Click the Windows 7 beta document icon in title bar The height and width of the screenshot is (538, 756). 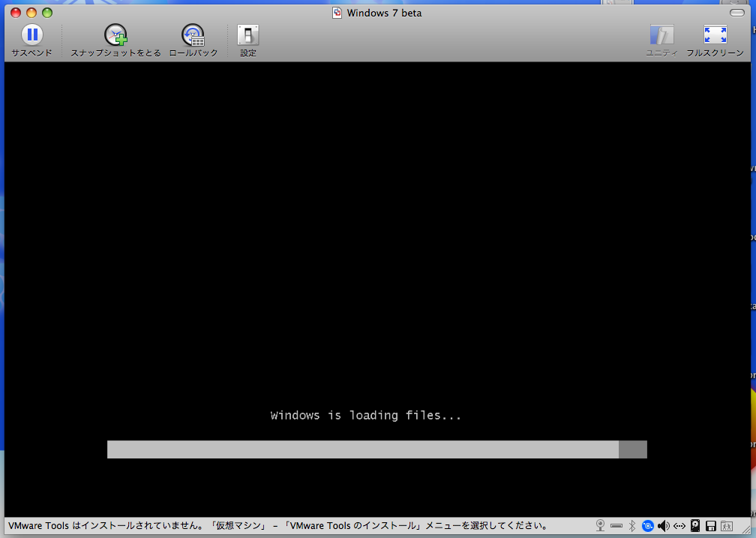point(337,13)
